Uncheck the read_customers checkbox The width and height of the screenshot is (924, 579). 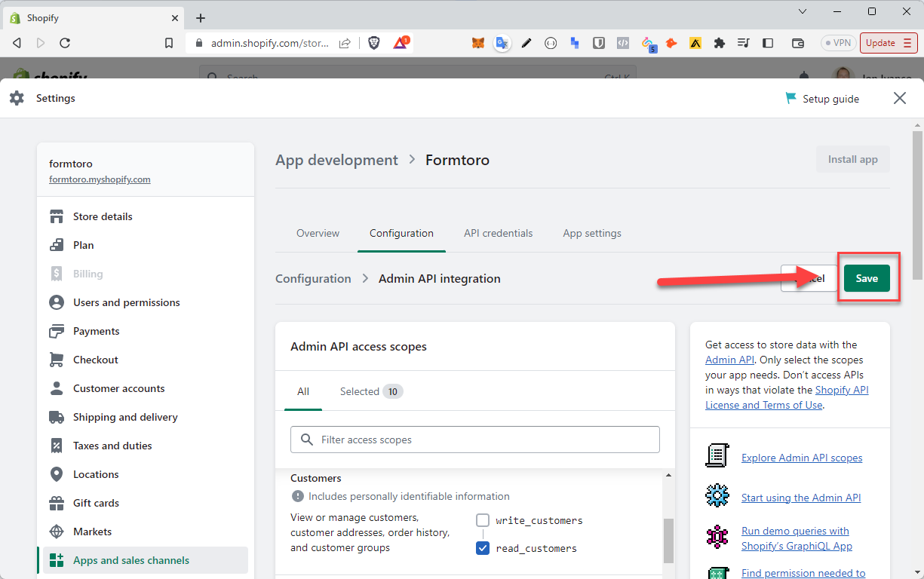[483, 548]
